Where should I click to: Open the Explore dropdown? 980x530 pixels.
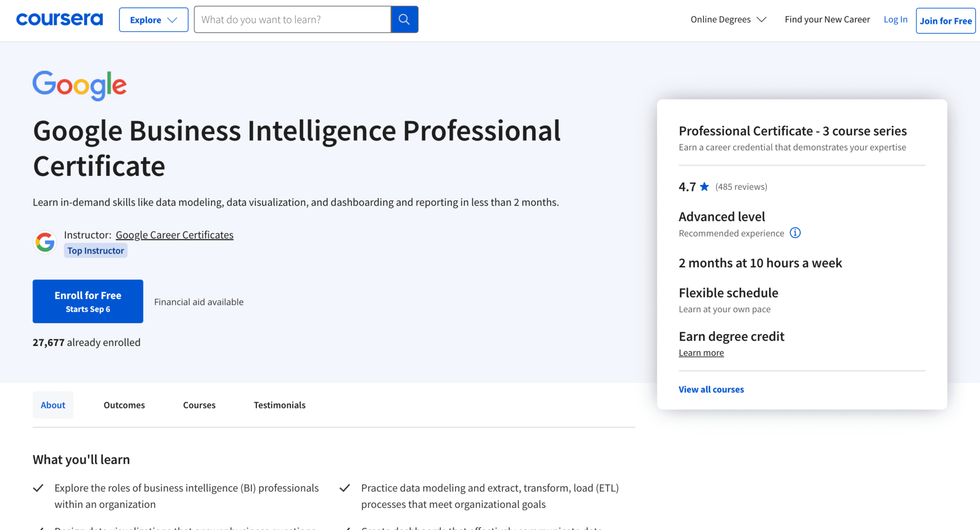[153, 19]
